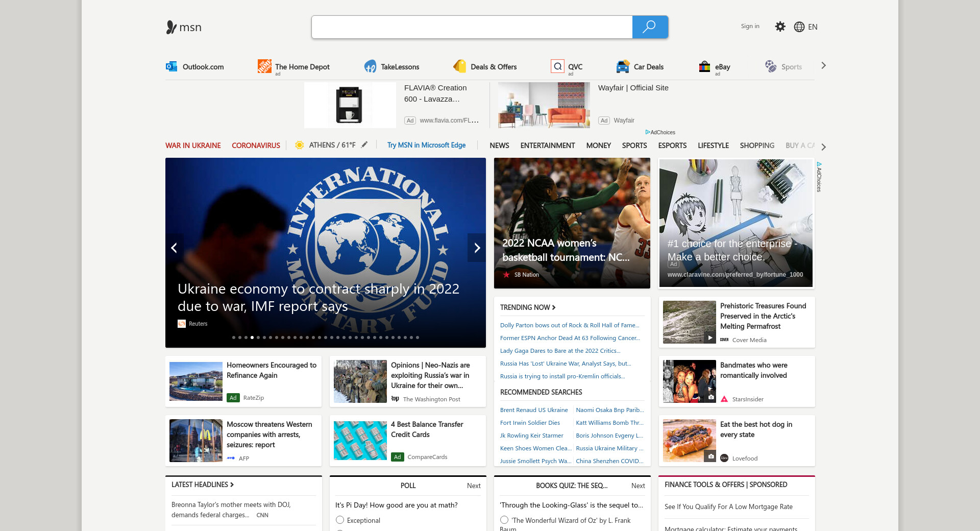
Task: Select 'The Wonderful Wizard of Oz' answer
Action: tap(504, 520)
